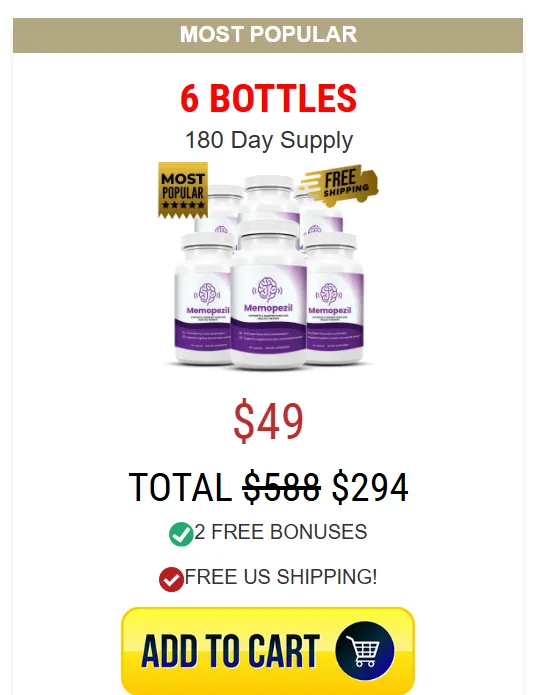
Task: Click the 6 Bottles red heading
Action: (268, 98)
